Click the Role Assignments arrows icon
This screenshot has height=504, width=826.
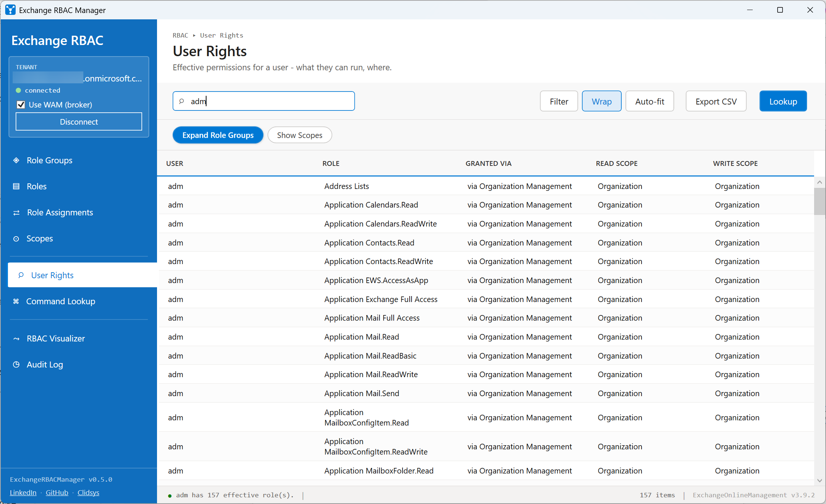click(16, 213)
